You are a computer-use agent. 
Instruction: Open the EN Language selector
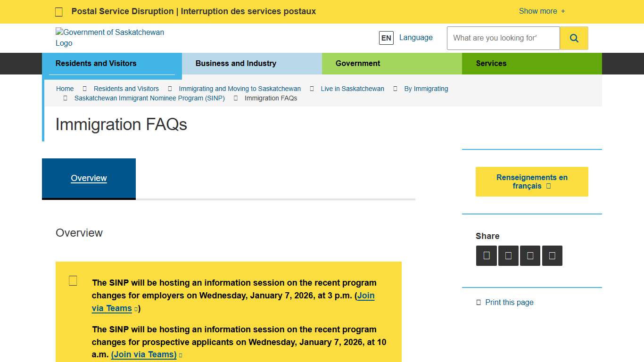pyautogui.click(x=386, y=38)
